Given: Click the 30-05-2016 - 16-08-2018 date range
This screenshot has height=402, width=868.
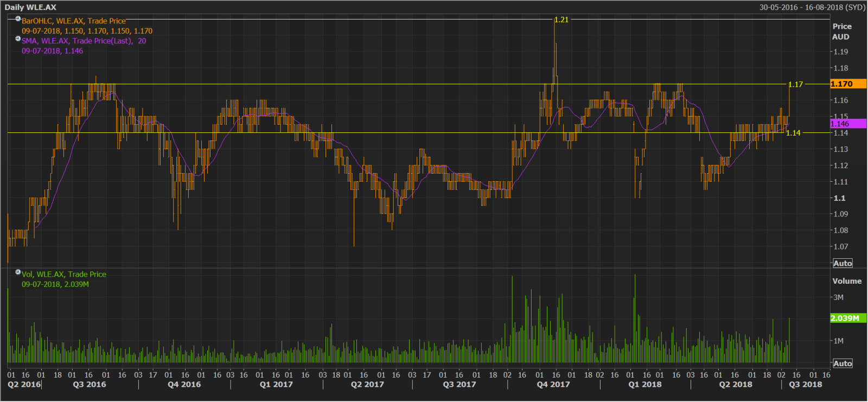Looking at the screenshot, I should tap(812, 7).
